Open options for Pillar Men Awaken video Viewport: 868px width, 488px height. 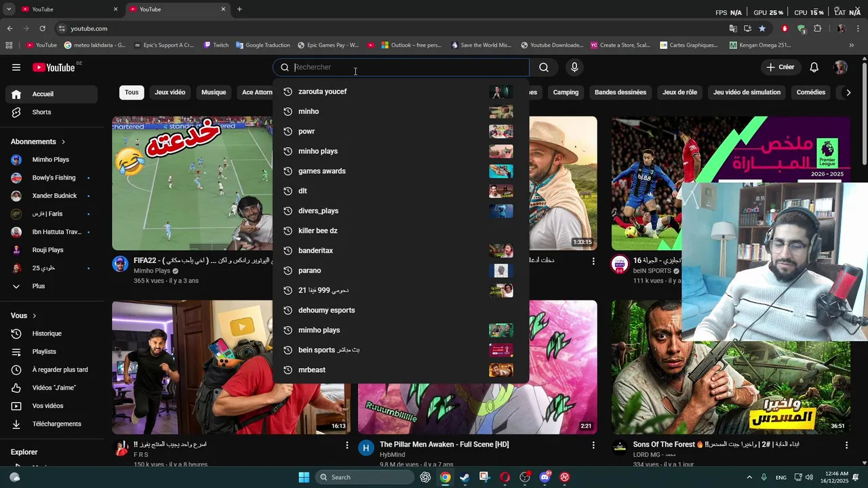point(593,445)
